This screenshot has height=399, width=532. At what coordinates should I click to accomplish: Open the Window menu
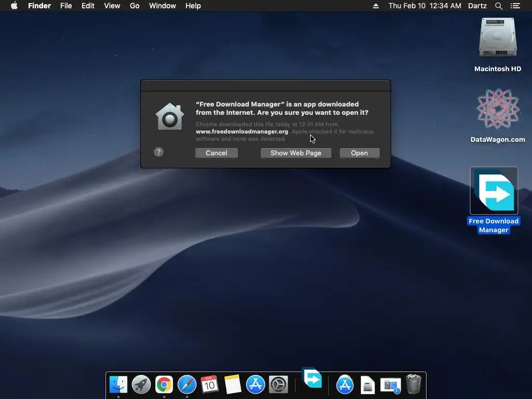[x=163, y=6]
